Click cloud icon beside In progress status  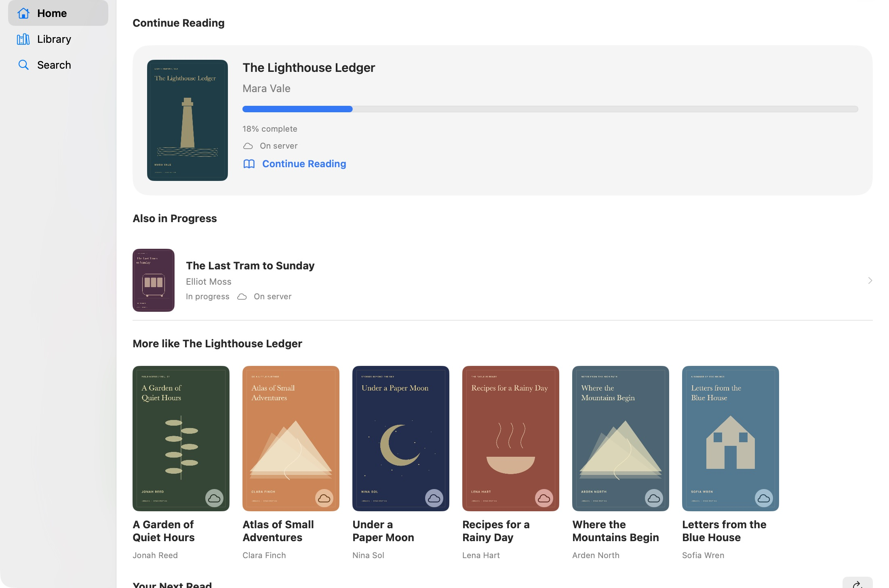pyautogui.click(x=242, y=297)
